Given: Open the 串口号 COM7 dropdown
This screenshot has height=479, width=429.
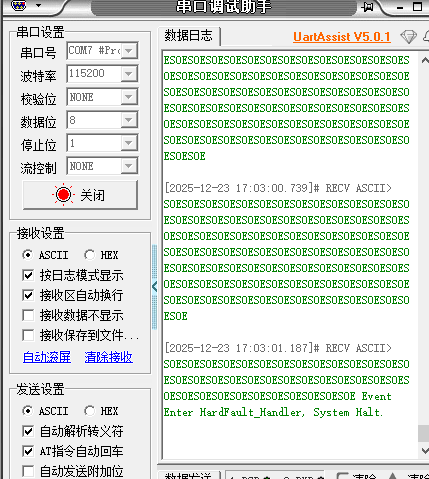Looking at the screenshot, I should 129,51.
